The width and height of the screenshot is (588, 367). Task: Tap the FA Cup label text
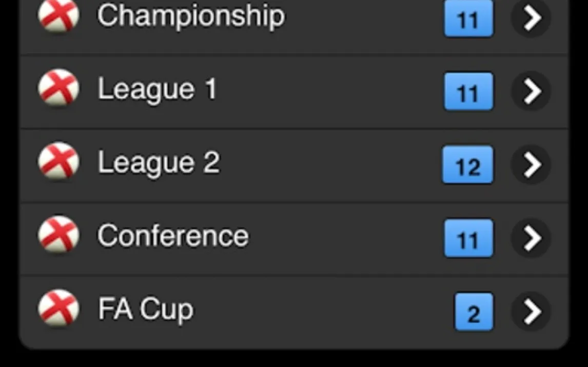[x=146, y=309]
